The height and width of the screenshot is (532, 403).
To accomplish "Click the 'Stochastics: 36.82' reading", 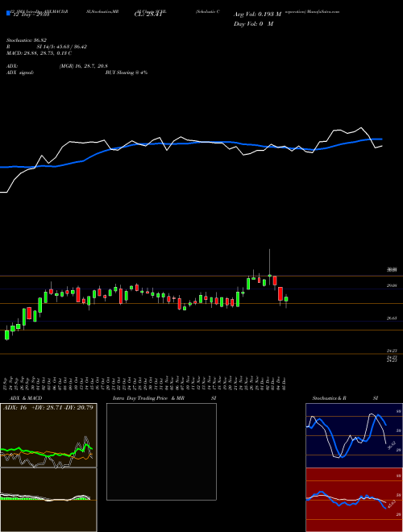I will point(27,40).
